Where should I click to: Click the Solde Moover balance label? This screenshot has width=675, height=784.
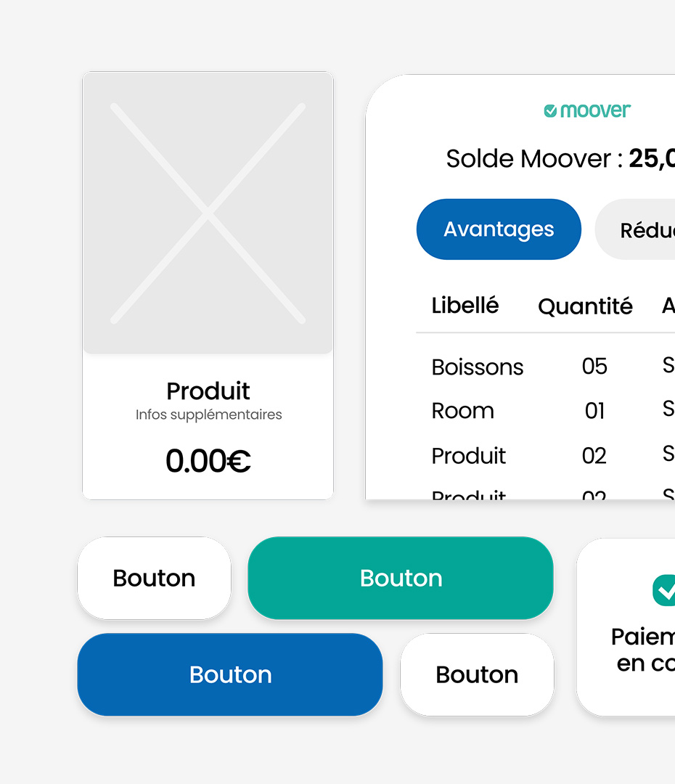tap(534, 158)
